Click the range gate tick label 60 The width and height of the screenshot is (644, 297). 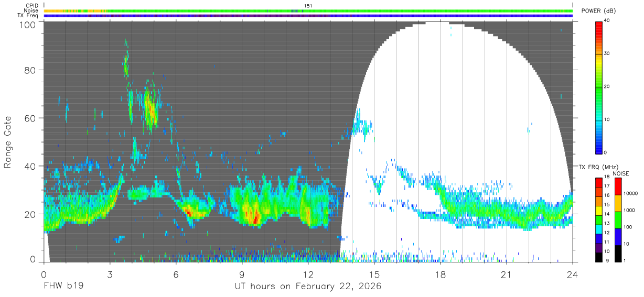[31, 118]
